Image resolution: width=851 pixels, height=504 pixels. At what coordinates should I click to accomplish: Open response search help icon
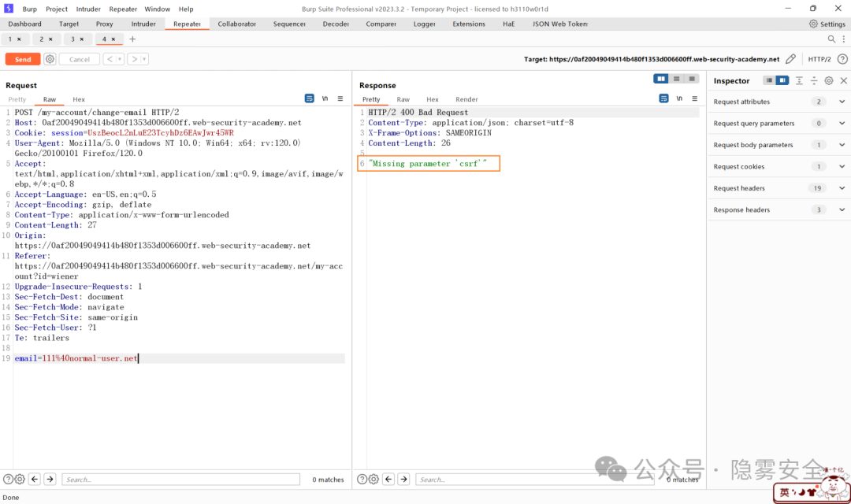(362, 479)
